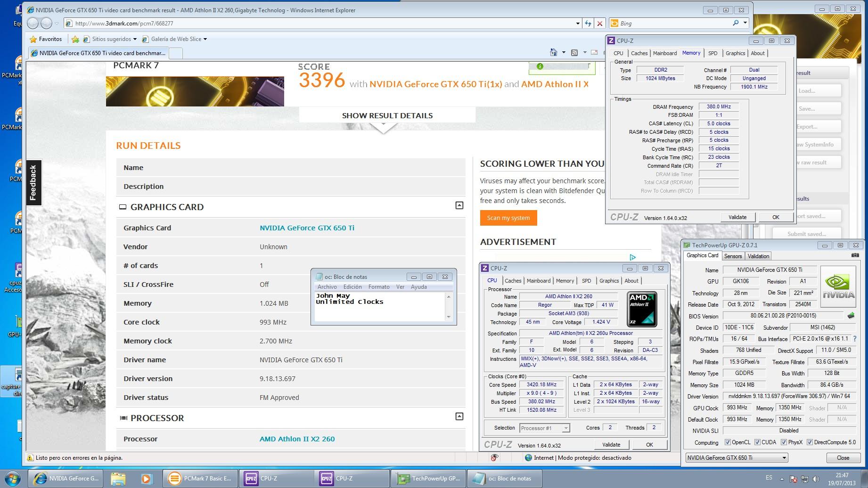The height and width of the screenshot is (488, 868).
Task: Click the Notepad vertical scrollbar down arrow
Action: [x=449, y=317]
